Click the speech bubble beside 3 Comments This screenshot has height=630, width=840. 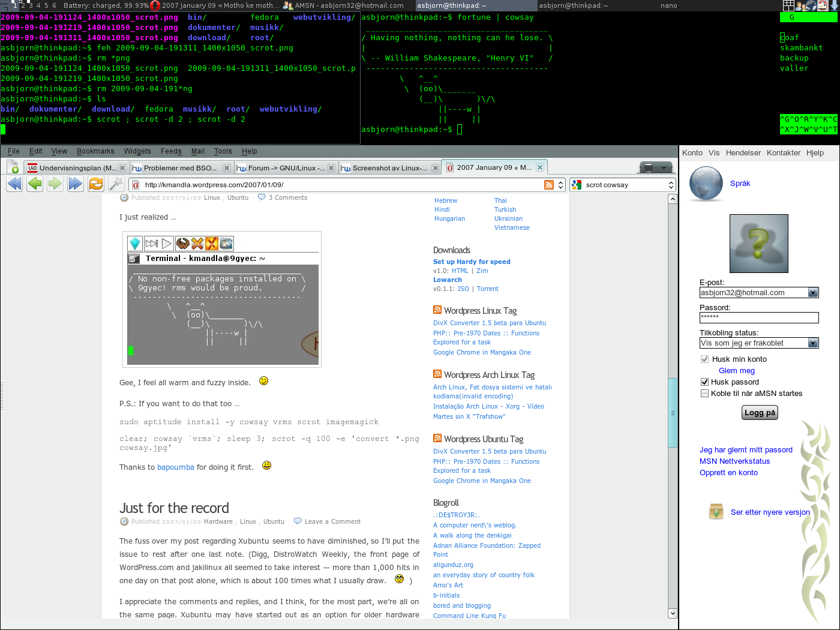pyautogui.click(x=262, y=197)
